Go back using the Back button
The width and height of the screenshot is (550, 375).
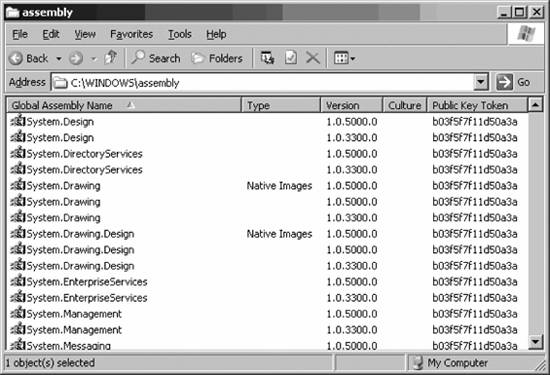(x=29, y=58)
